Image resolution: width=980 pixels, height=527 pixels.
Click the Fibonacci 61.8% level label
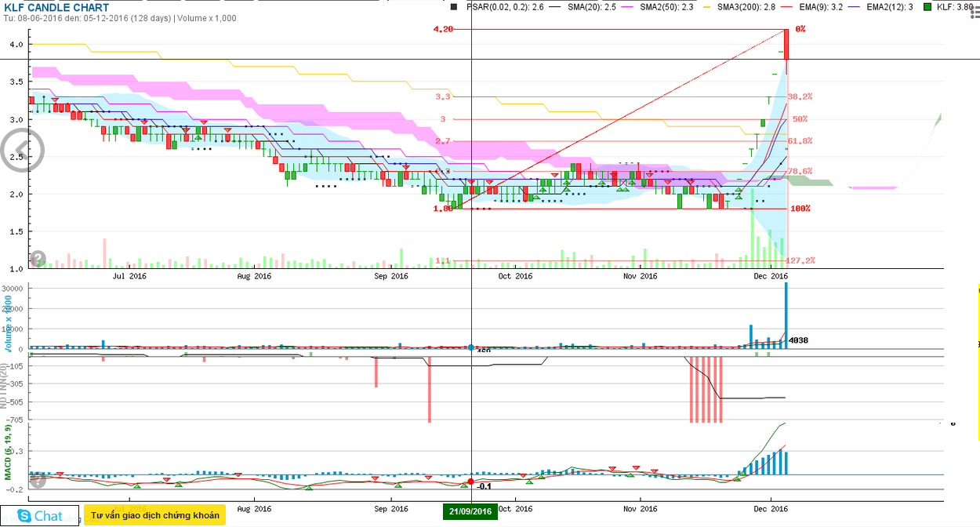pos(800,141)
